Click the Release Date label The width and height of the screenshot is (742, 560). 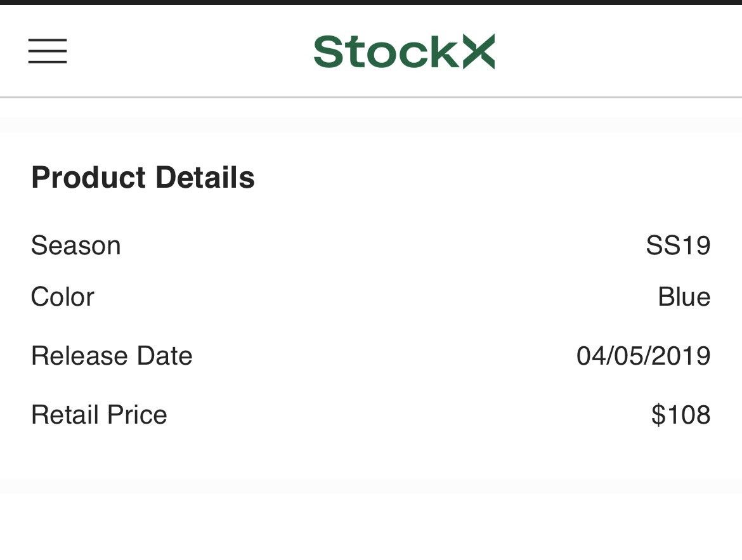pyautogui.click(x=112, y=356)
